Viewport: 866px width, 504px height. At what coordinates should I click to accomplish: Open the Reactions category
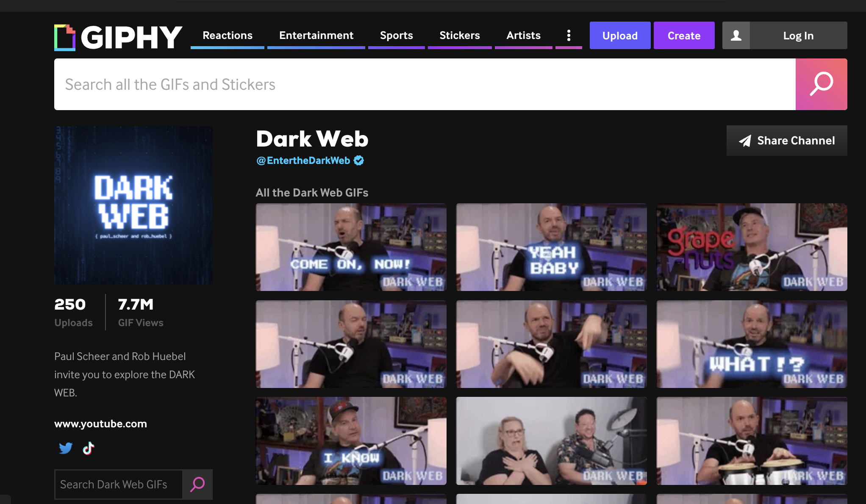tap(228, 36)
